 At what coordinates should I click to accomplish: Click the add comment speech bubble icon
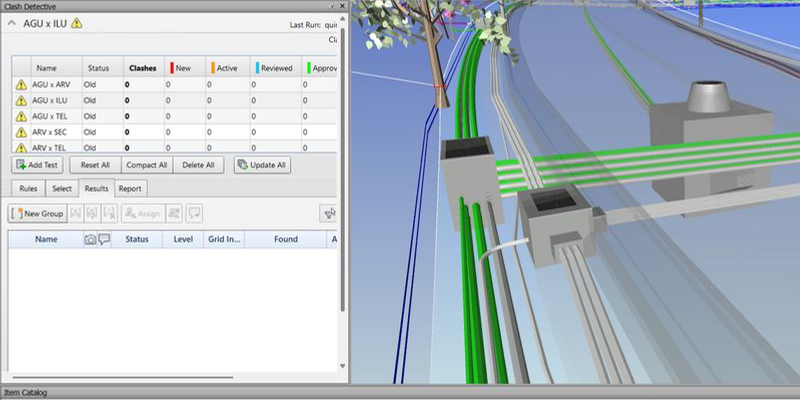click(194, 213)
